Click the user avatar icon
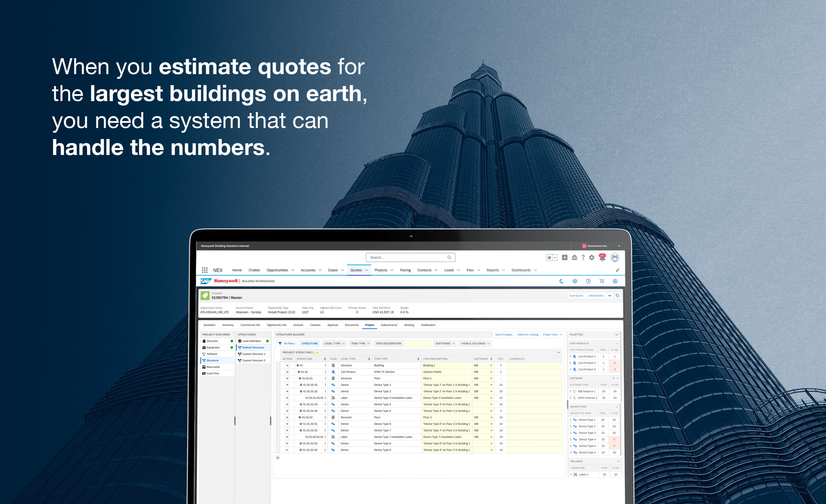The width and height of the screenshot is (826, 504). click(x=615, y=257)
